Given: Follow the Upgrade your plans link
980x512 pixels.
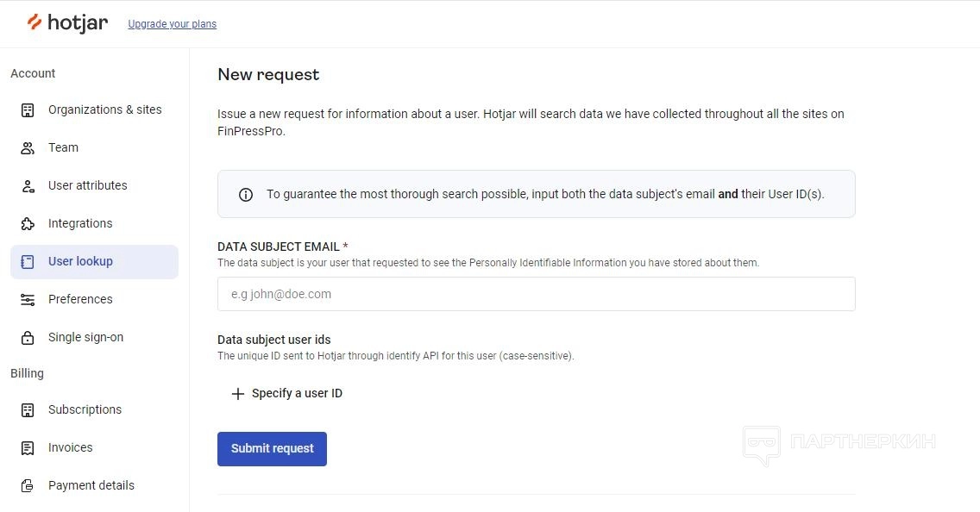Looking at the screenshot, I should tap(172, 24).
